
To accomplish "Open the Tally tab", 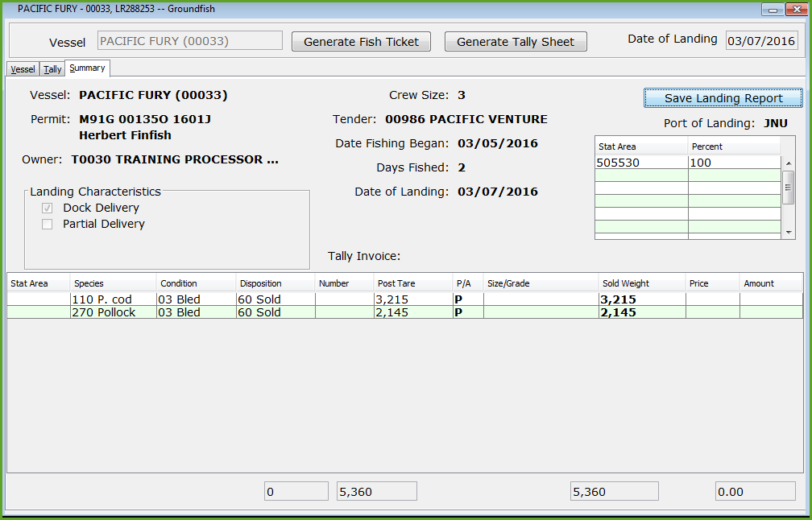I will point(52,69).
